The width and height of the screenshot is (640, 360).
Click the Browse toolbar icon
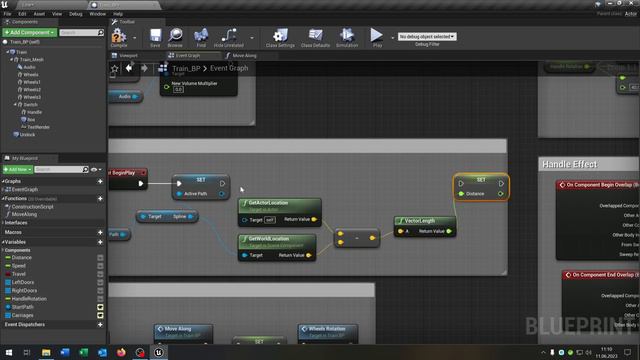176,36
